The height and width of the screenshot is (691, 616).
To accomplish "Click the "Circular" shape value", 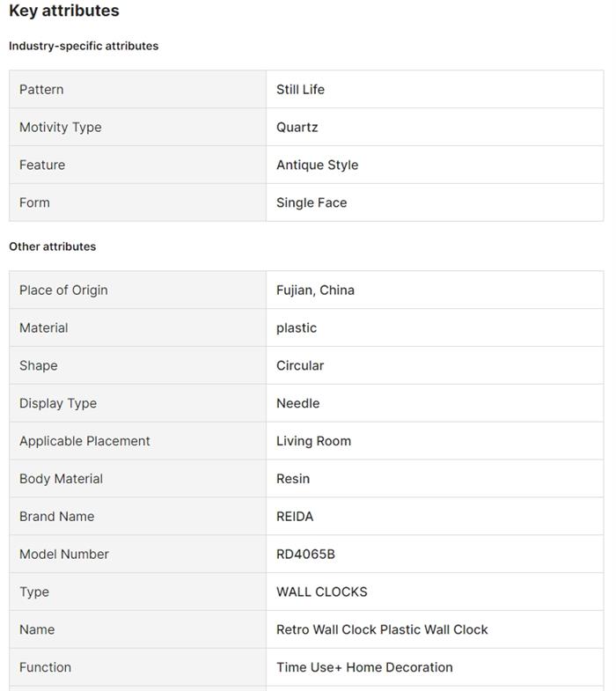I will click(300, 366).
